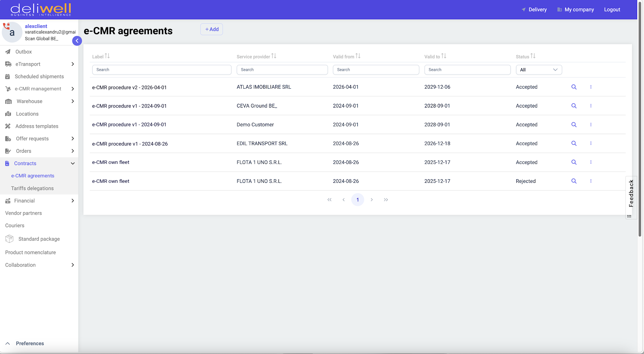Open more options for ATLAS IMOBILIARE SRL row
644x354 pixels.
pos(591,87)
